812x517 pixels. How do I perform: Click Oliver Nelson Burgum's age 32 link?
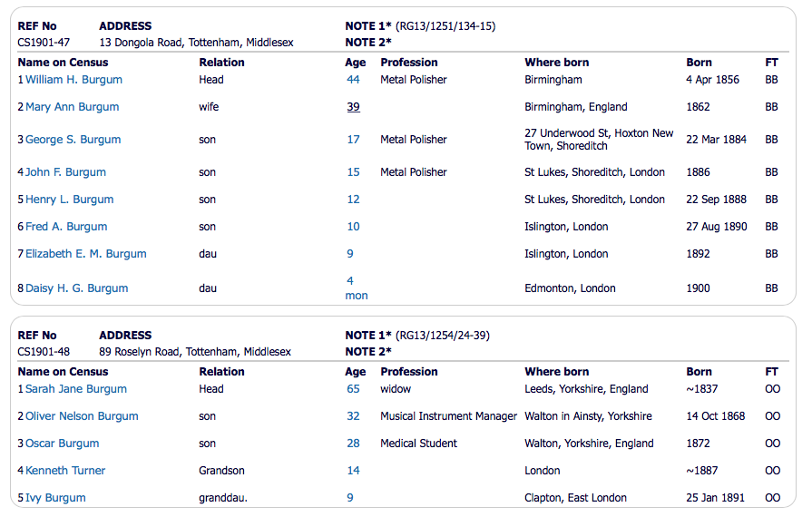point(353,416)
